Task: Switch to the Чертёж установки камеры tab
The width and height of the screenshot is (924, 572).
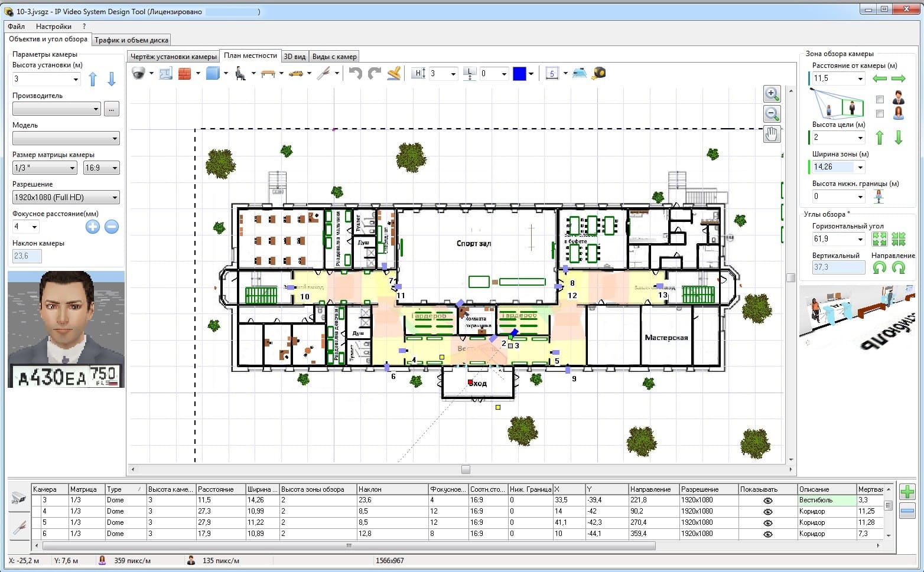Action: [173, 57]
